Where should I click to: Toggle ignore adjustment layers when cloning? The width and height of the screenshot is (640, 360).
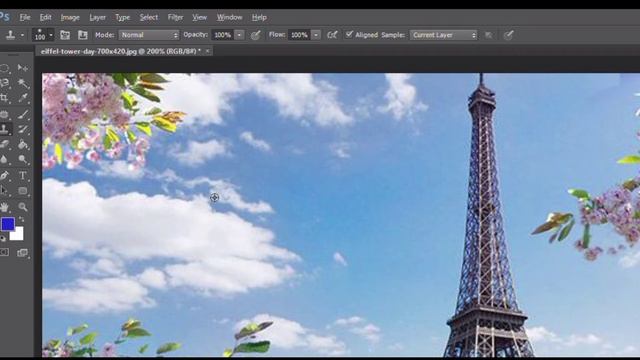(x=489, y=36)
